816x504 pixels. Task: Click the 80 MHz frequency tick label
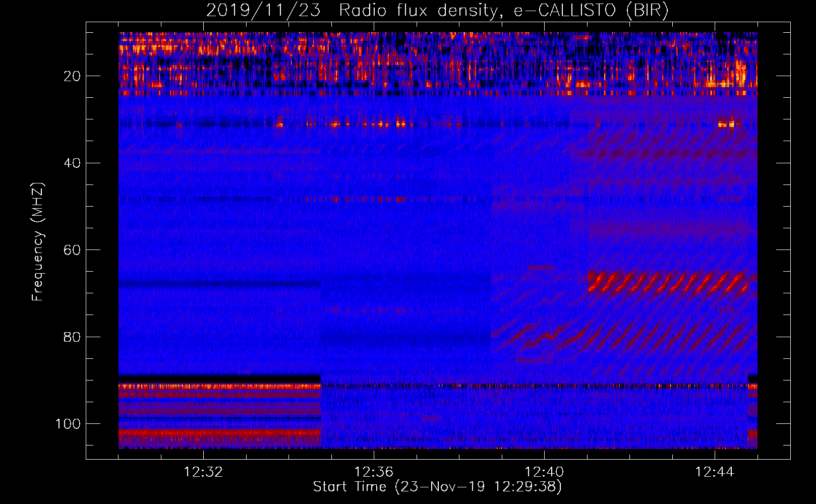point(73,337)
